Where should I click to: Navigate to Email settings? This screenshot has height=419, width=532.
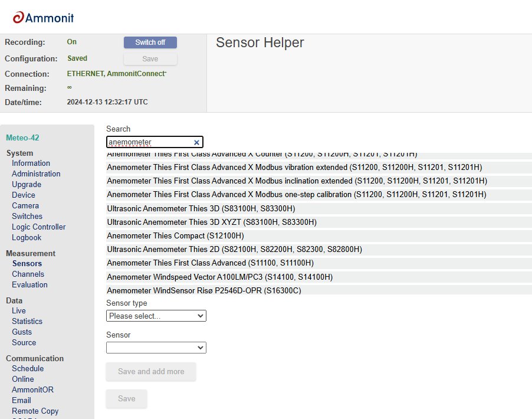(x=21, y=400)
